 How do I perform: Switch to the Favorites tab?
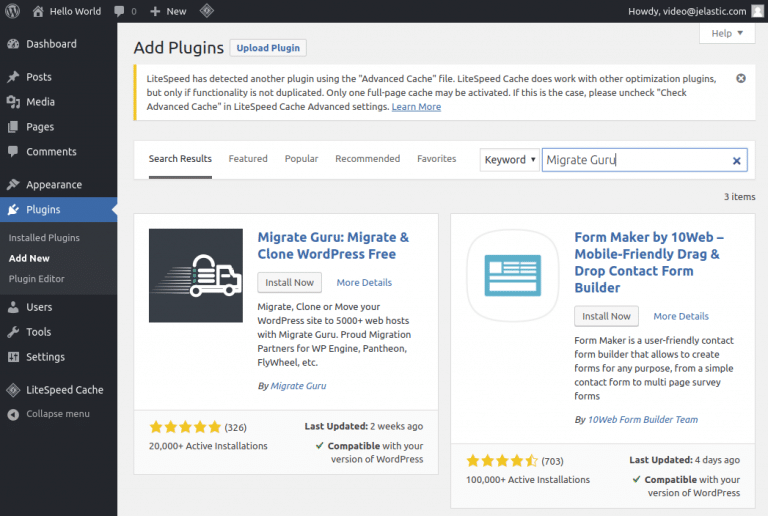[x=436, y=159]
